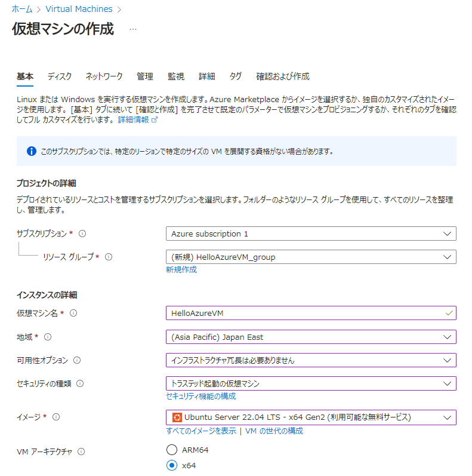Screen dimensions: 472x476
Task: Click the Ubuntu logo in the image dropdown
Action: [177, 417]
